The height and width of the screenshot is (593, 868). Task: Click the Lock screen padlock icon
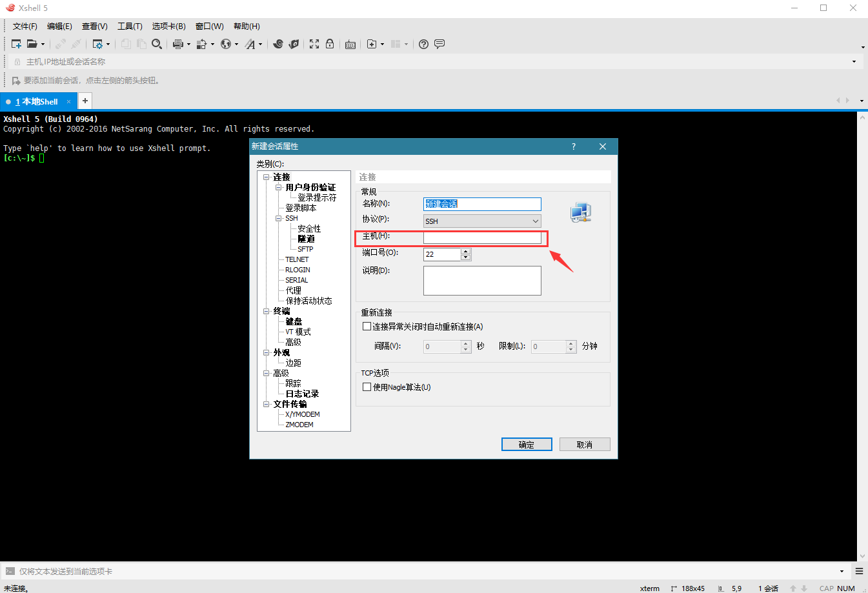pyautogui.click(x=330, y=44)
